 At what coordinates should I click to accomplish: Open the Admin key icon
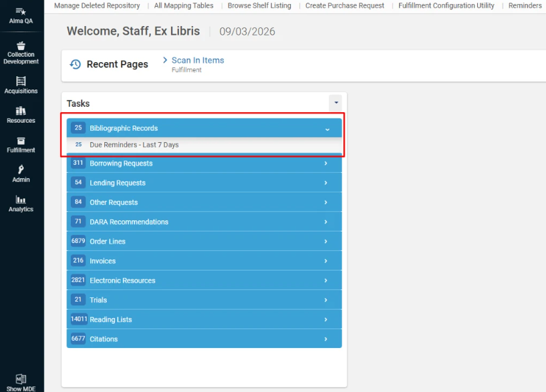pos(21,170)
